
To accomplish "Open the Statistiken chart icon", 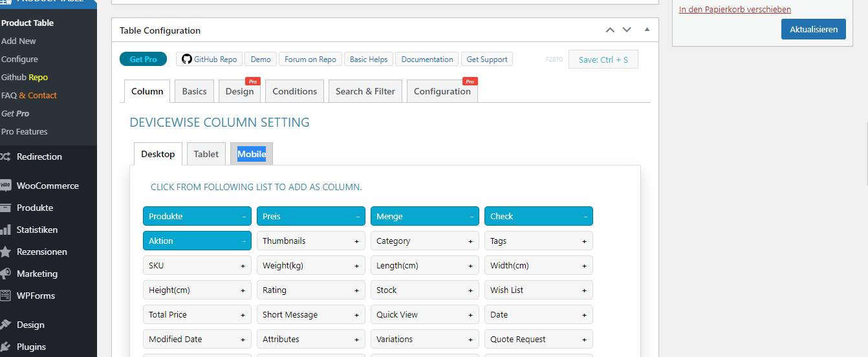I will click(x=5, y=230).
